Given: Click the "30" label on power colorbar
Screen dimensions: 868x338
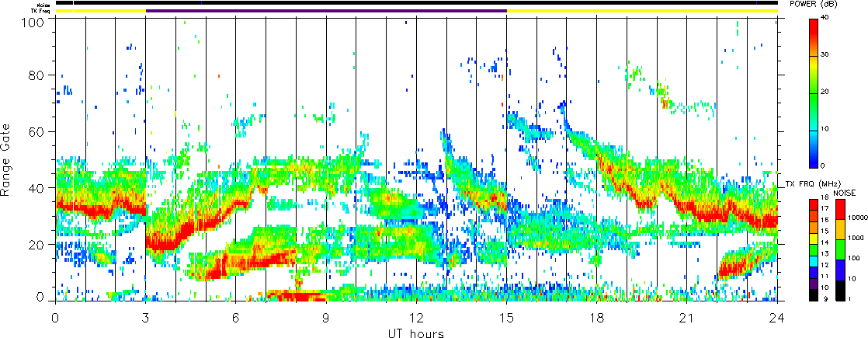Looking at the screenshot, I should pos(825,55).
